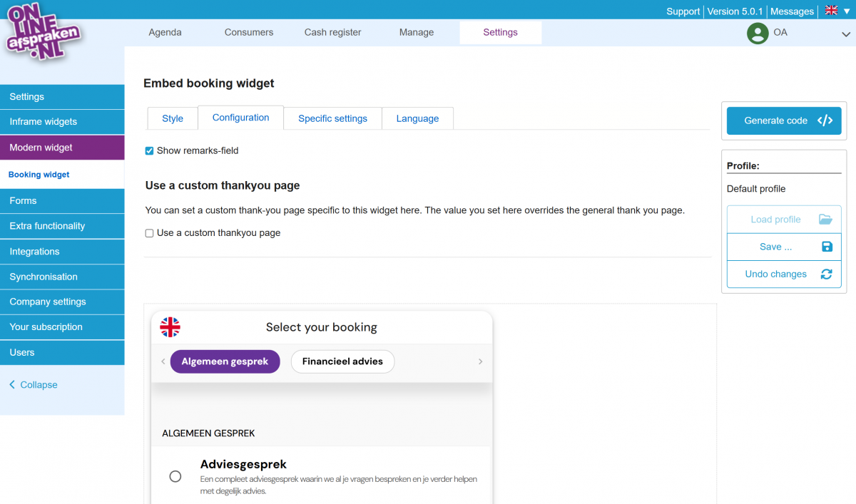Select the Financieel advies category pill
Image resolution: width=856 pixels, height=504 pixels.
(x=342, y=361)
